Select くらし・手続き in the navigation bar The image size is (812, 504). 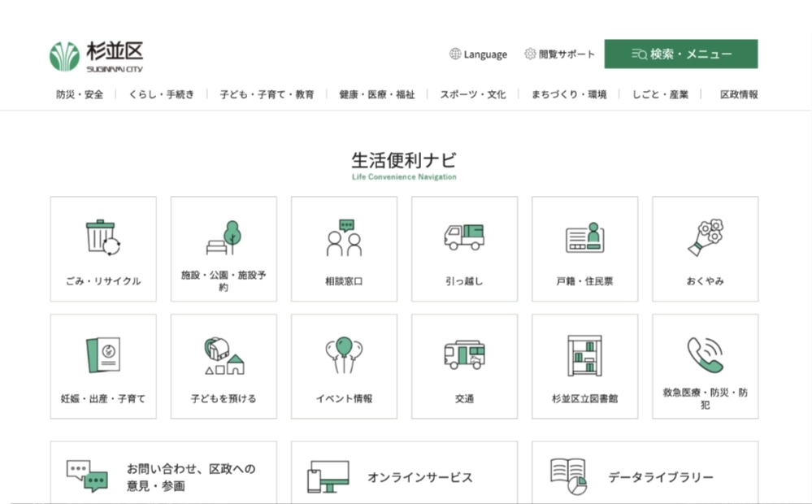pyautogui.click(x=161, y=93)
